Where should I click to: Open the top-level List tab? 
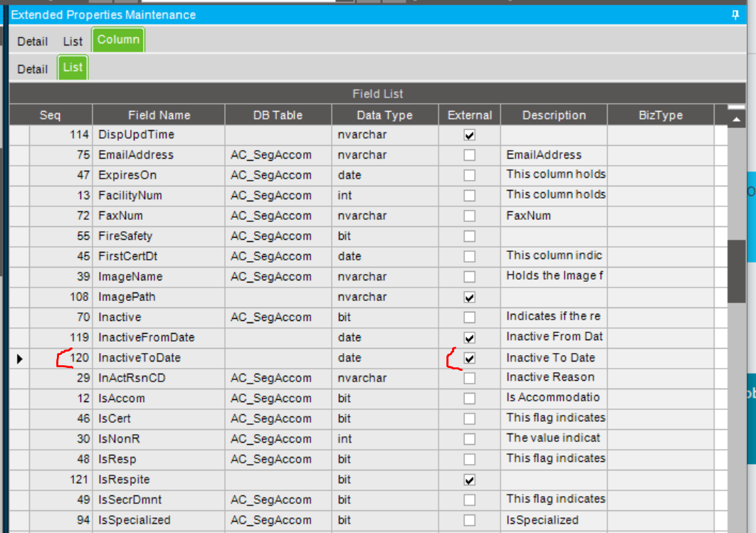tap(73, 41)
